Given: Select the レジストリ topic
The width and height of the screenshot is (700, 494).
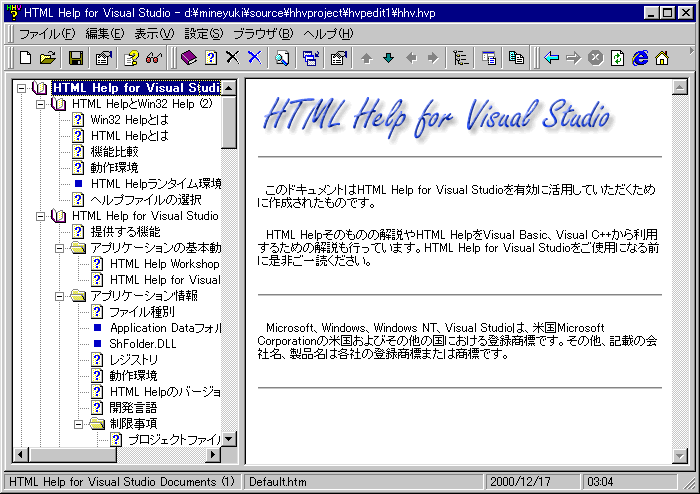Looking at the screenshot, I should [133, 360].
